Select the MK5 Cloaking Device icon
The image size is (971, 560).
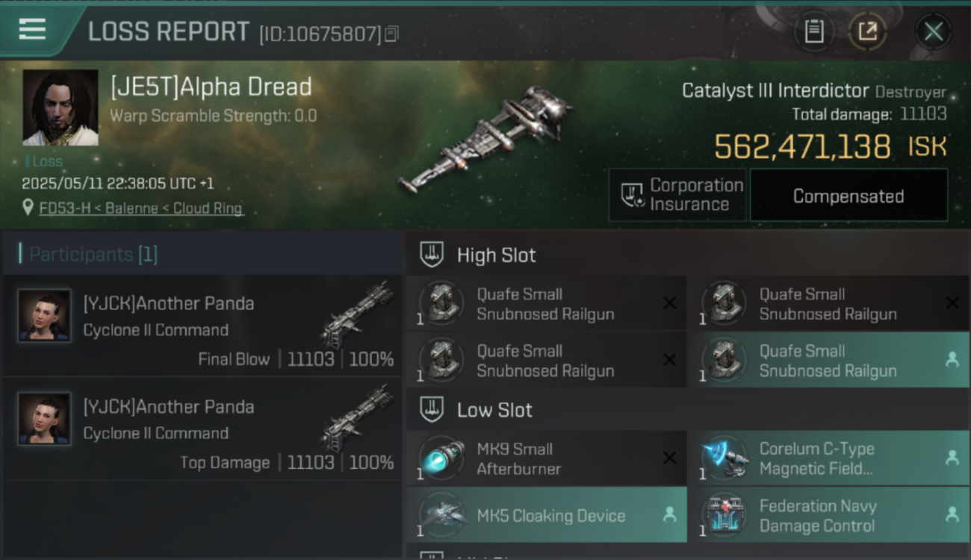pos(441,515)
